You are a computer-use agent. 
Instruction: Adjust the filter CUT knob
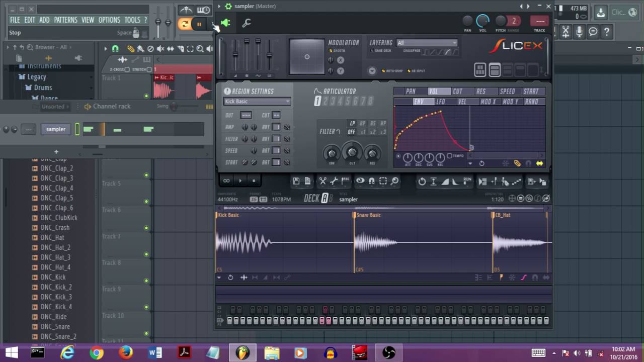352,152
